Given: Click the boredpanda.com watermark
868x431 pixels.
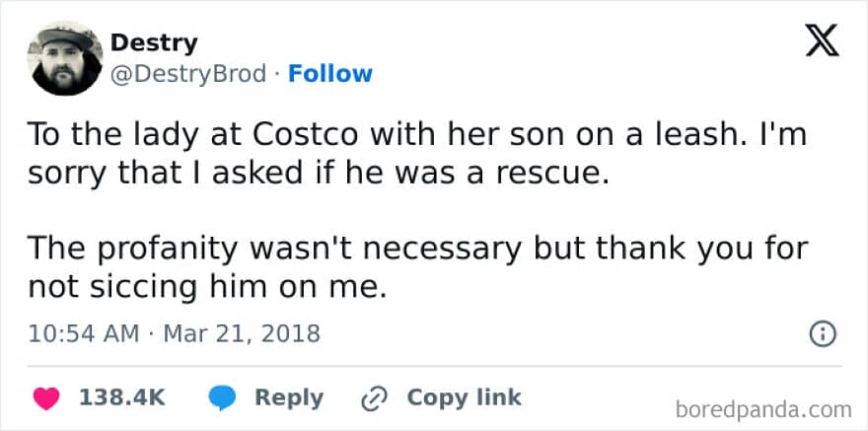Looking at the screenshot, I should click(x=763, y=410).
